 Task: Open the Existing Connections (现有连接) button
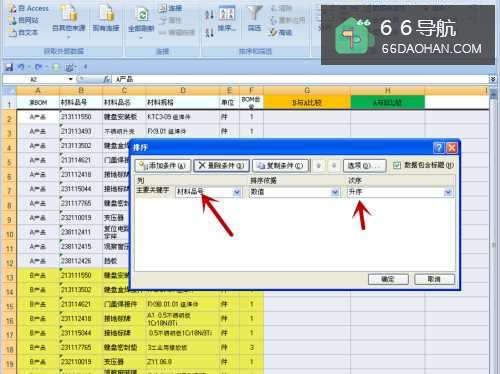pyautogui.click(x=106, y=19)
